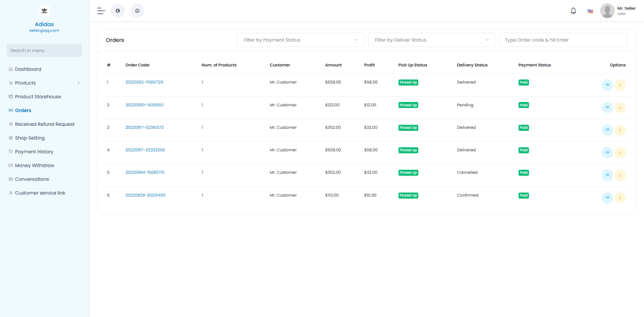The height and width of the screenshot is (317, 644).
Task: Toggle the hamburger sidebar menu icon
Action: click(101, 11)
